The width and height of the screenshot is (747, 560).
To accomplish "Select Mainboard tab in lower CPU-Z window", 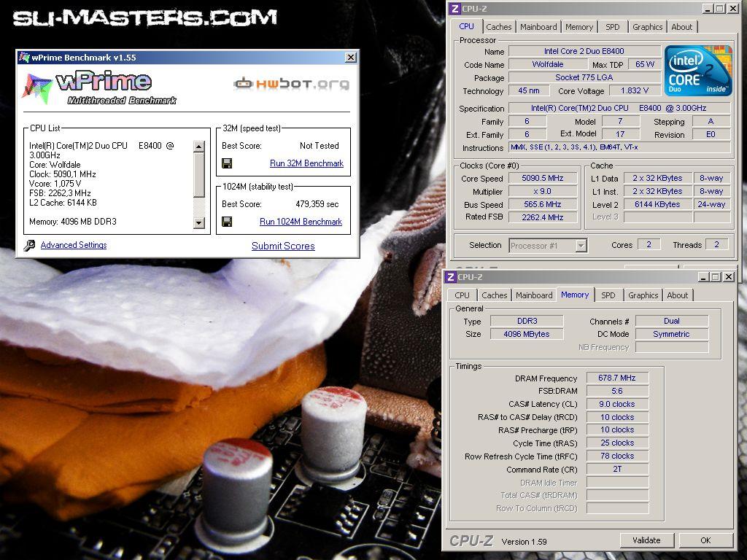I will pyautogui.click(x=534, y=295).
